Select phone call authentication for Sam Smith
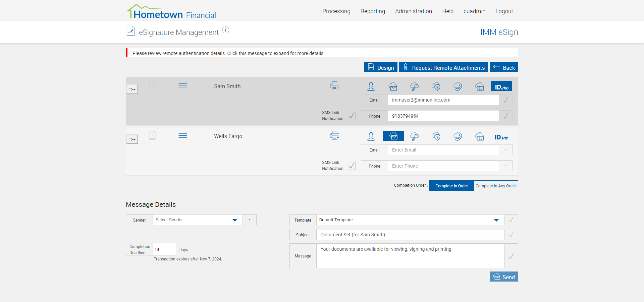The width and height of the screenshot is (644, 302). (x=458, y=86)
